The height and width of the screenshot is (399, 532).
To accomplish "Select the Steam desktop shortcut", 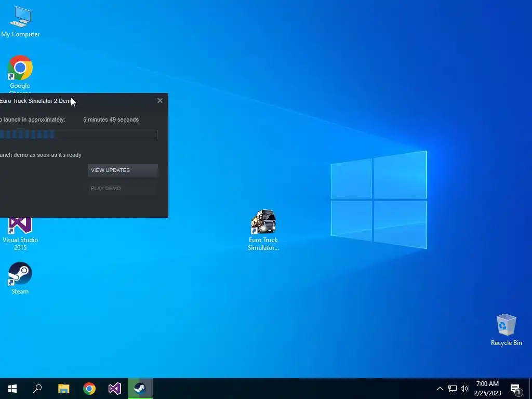I will pos(20,278).
